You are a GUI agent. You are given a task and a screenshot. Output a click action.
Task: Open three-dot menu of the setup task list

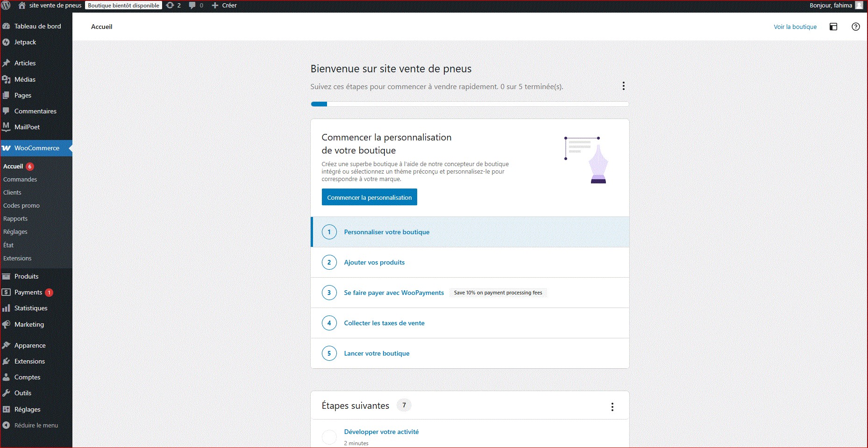tap(623, 86)
